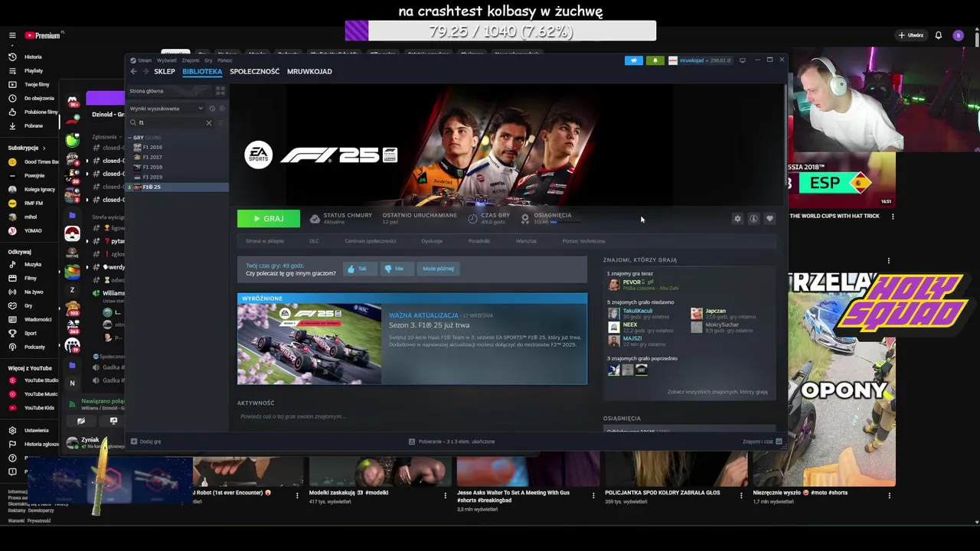The image size is (980, 551).
Task: Open Steam notifications bell icon
Action: tap(655, 60)
